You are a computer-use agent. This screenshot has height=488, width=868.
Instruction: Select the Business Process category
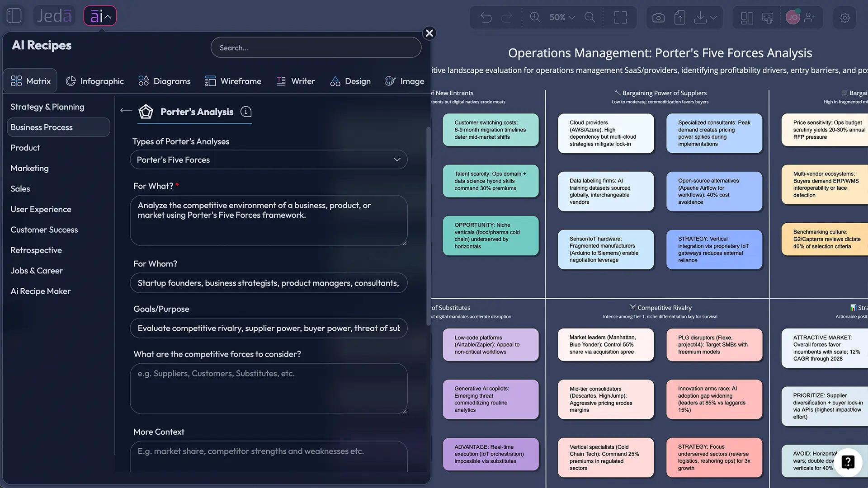click(58, 127)
